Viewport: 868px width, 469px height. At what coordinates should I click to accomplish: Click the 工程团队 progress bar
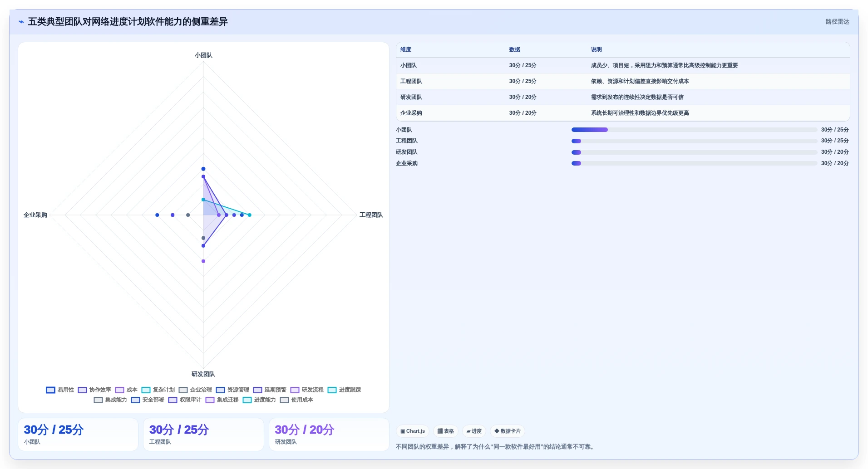pos(694,141)
